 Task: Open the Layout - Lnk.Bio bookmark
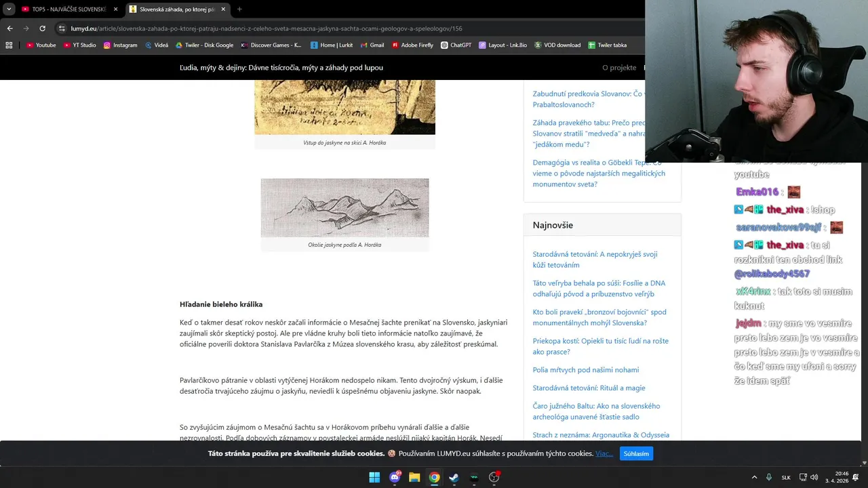pos(502,45)
